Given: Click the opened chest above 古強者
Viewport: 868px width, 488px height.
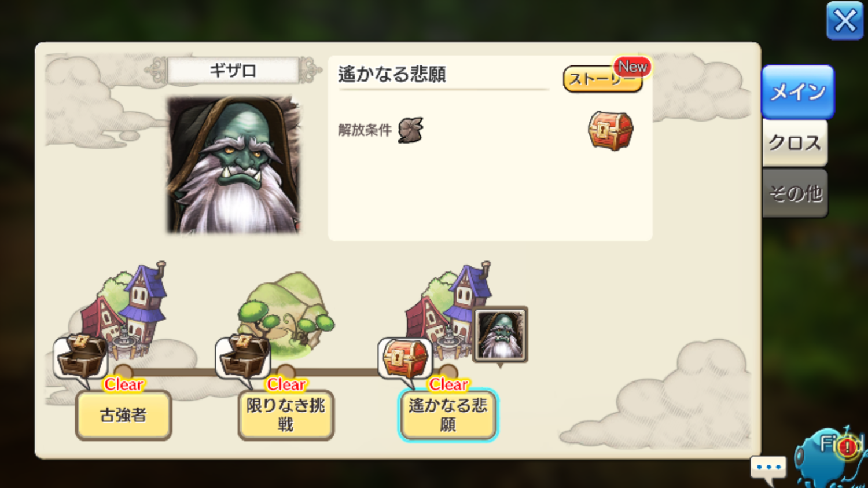Looking at the screenshot, I should coord(82,356).
